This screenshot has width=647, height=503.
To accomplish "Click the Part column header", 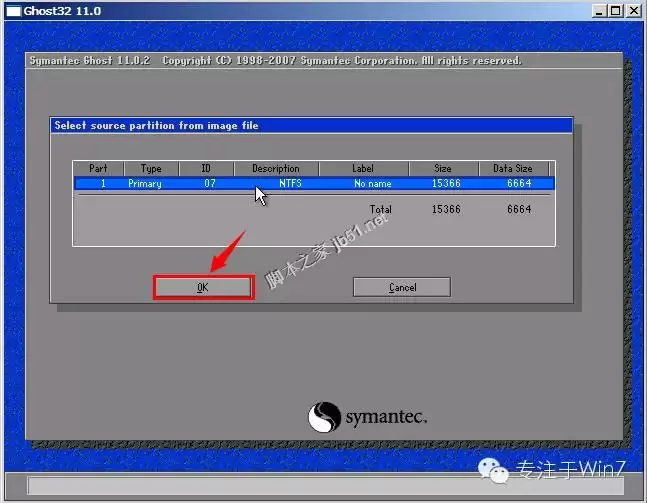I will (98, 168).
